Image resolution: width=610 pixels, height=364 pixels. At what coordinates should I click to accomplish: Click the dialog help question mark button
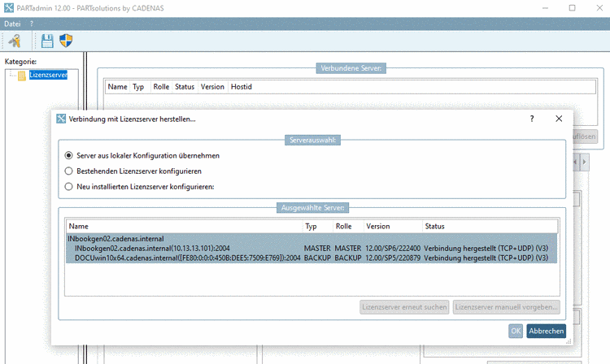pos(532,119)
